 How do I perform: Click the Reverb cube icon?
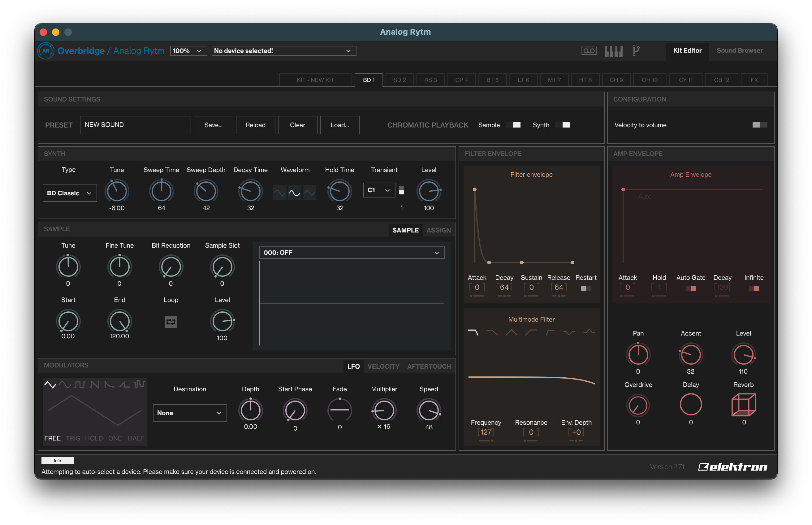coord(743,405)
